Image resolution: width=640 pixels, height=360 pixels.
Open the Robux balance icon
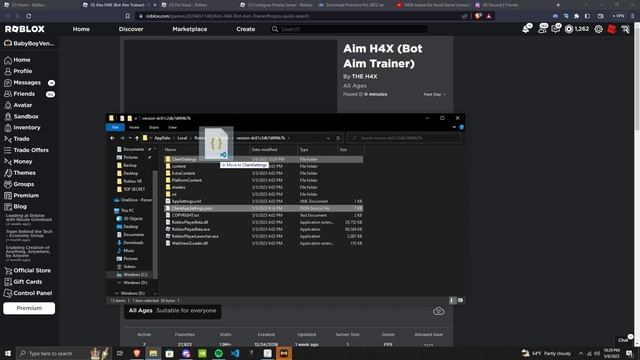569,29
